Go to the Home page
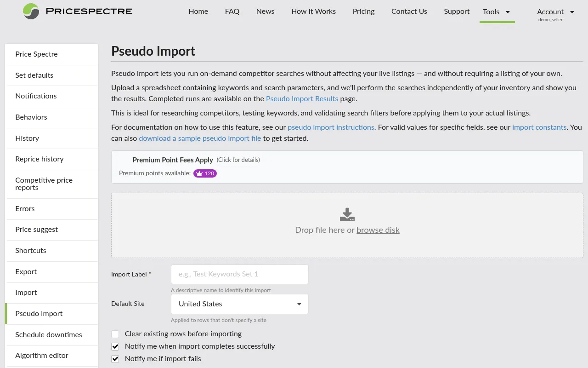Image resolution: width=588 pixels, height=368 pixels. 198,11
